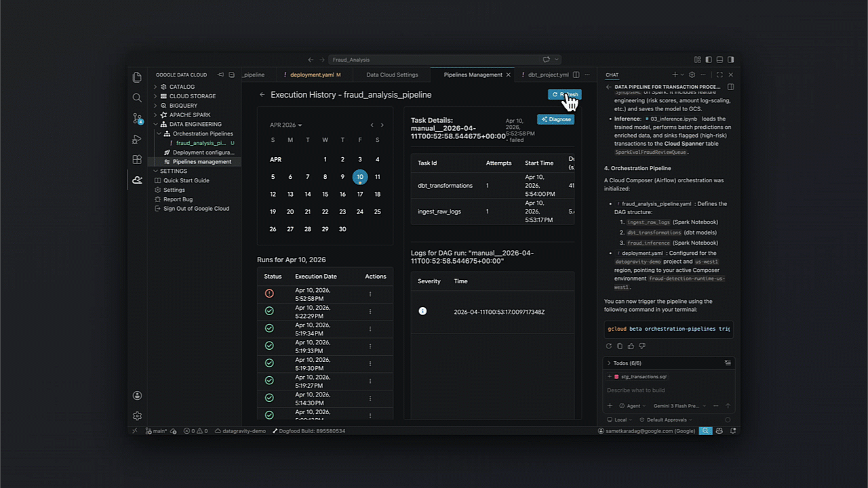Switch to the Data Cloud Settings tab

pyautogui.click(x=392, y=75)
